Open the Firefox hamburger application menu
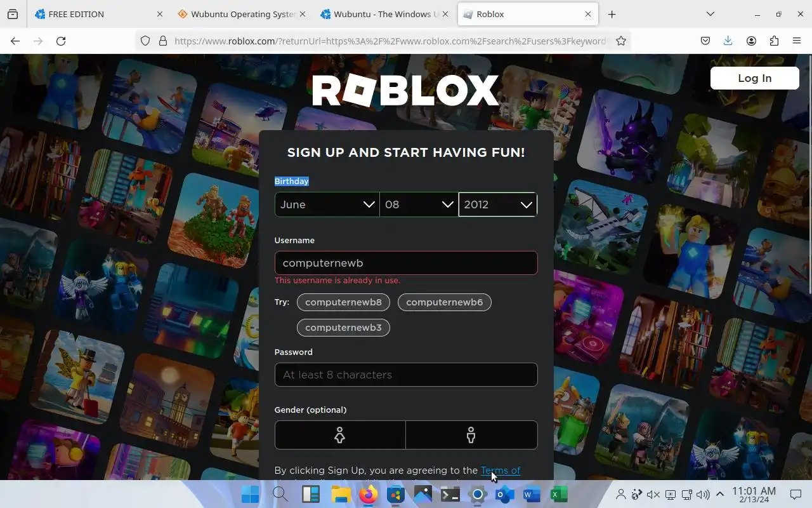 797,41
